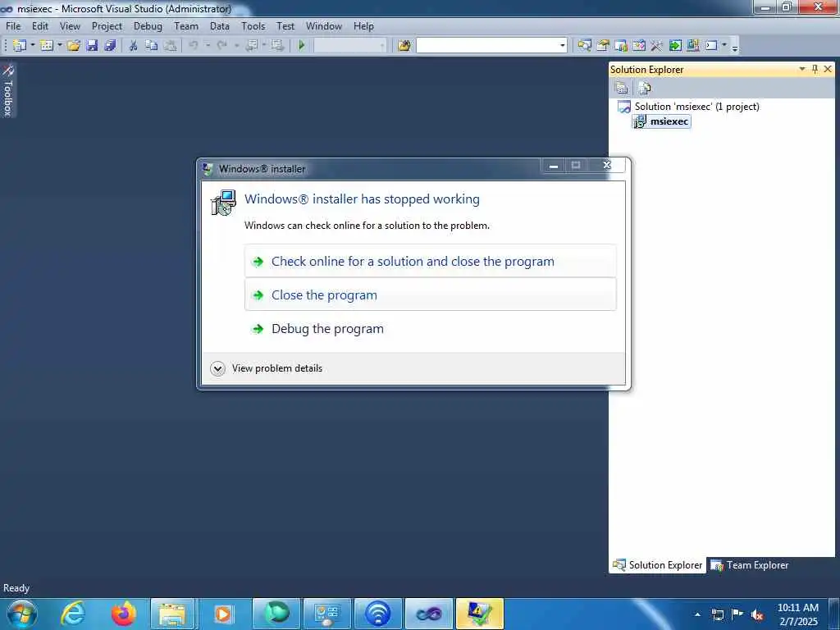Open Solution Explorer window position dropdown
The height and width of the screenshot is (630, 840).
pos(802,69)
